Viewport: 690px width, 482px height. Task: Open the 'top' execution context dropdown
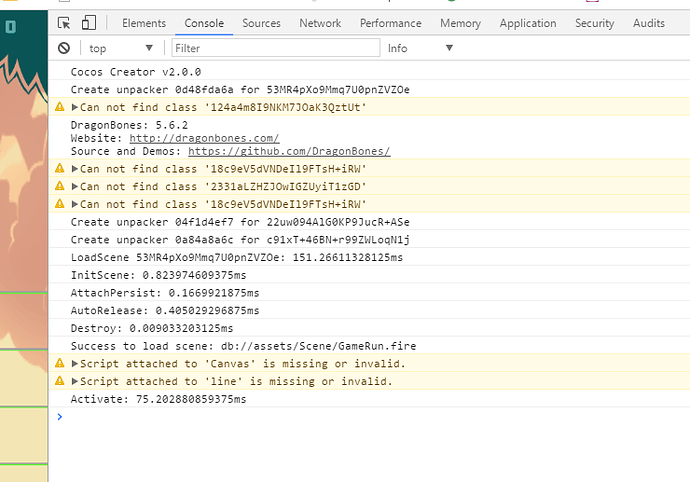coord(122,48)
